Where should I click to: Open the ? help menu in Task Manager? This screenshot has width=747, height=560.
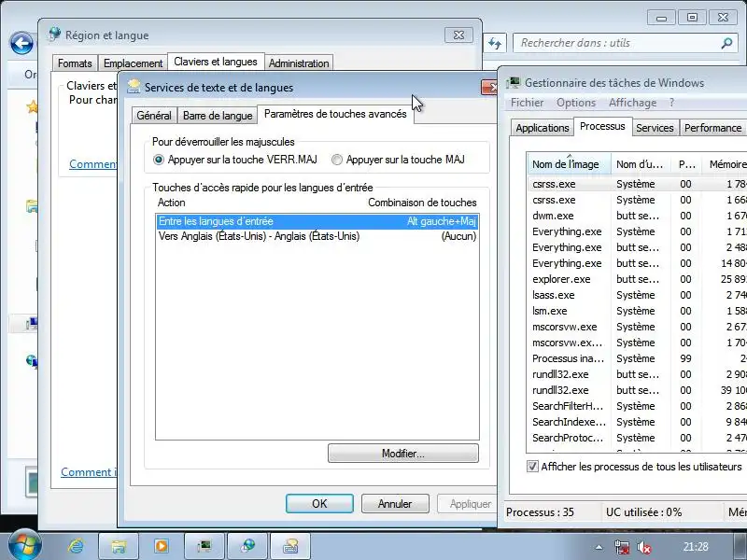671,103
